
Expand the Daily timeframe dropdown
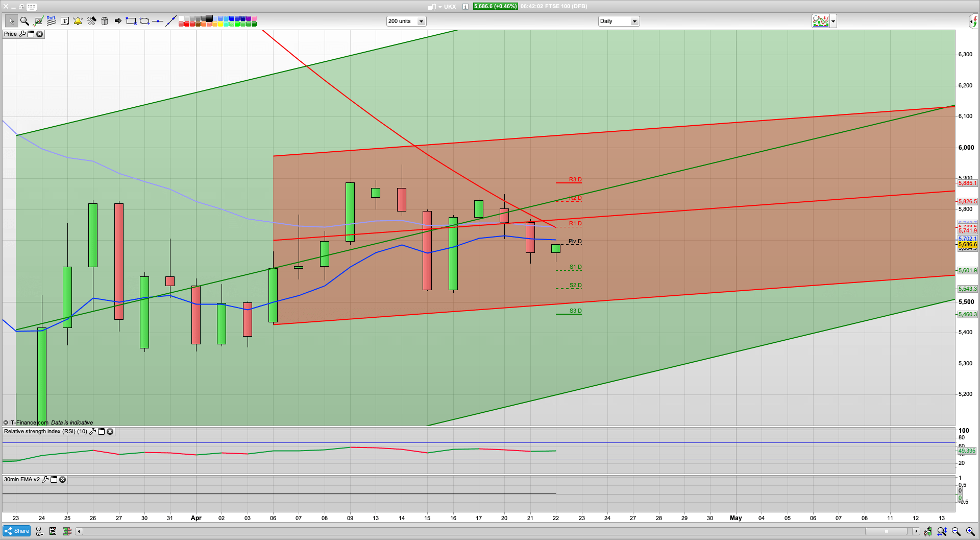coord(634,21)
